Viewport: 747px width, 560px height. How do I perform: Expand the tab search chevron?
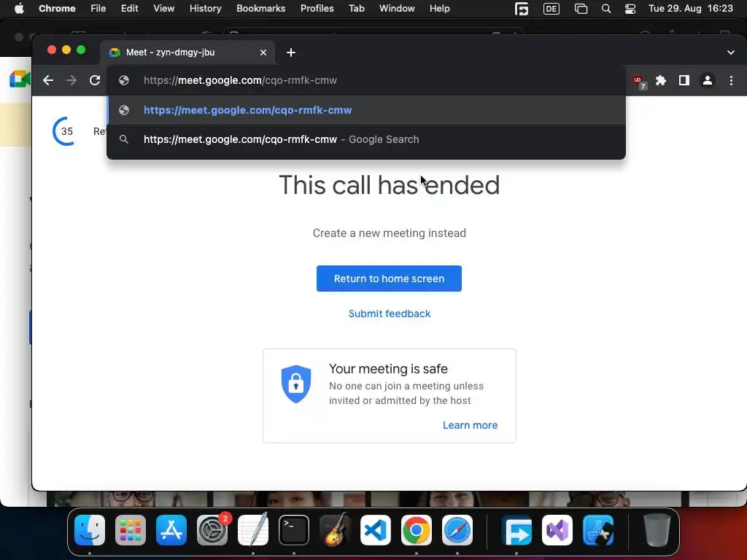point(731,52)
